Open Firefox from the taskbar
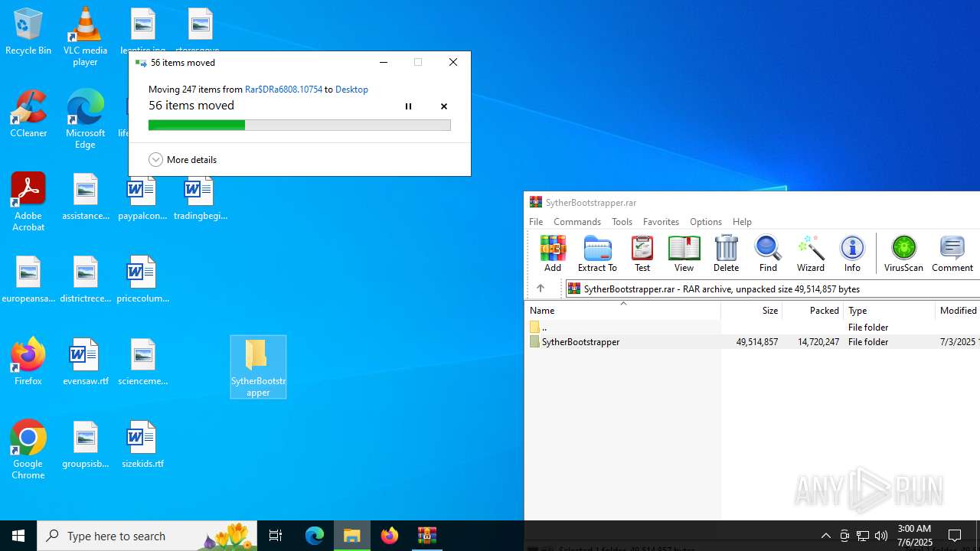 pos(390,536)
